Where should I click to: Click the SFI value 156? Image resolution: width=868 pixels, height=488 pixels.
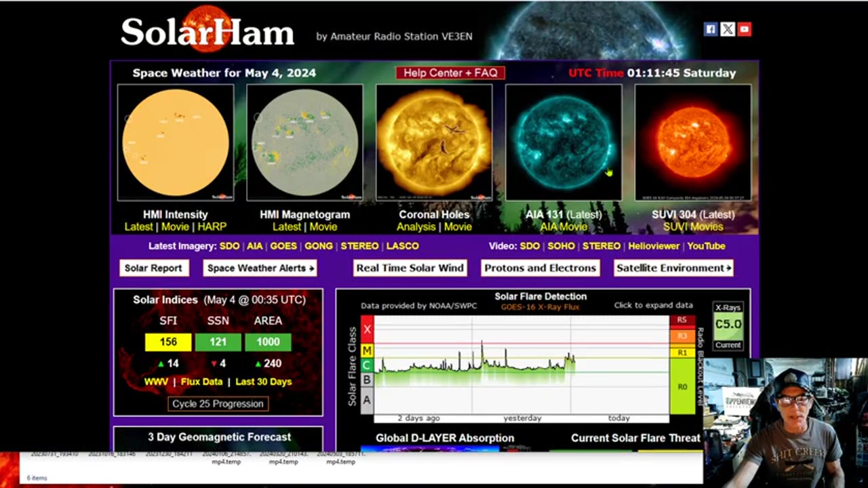[168, 342]
